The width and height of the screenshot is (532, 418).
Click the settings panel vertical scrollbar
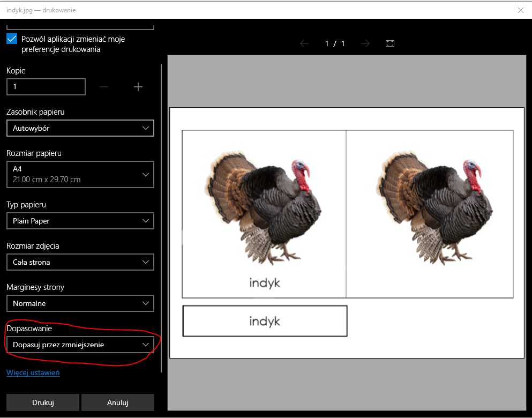tap(162, 214)
